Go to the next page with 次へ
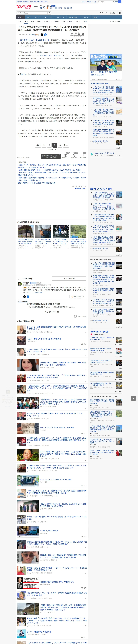 [x=66, y=145]
